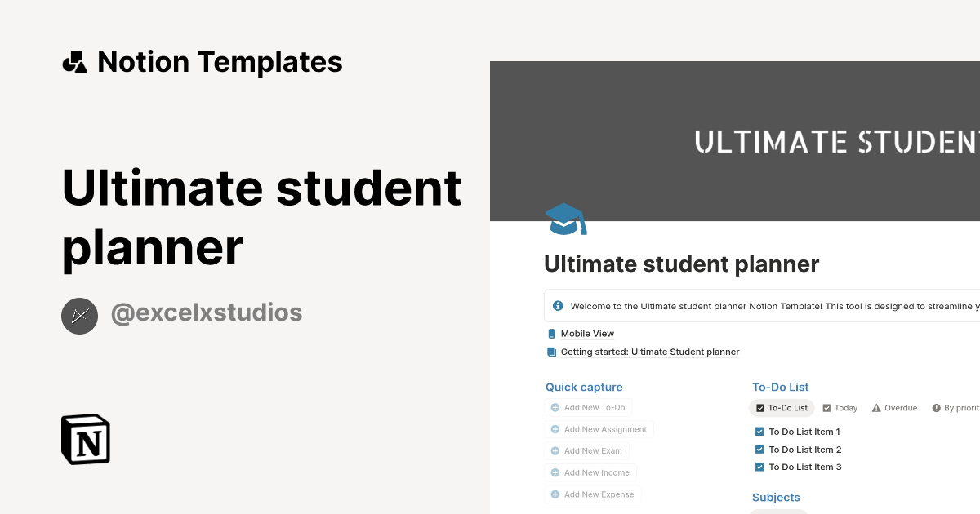This screenshot has width=980, height=514.
Task: Switch to the Today view
Action: click(840, 407)
